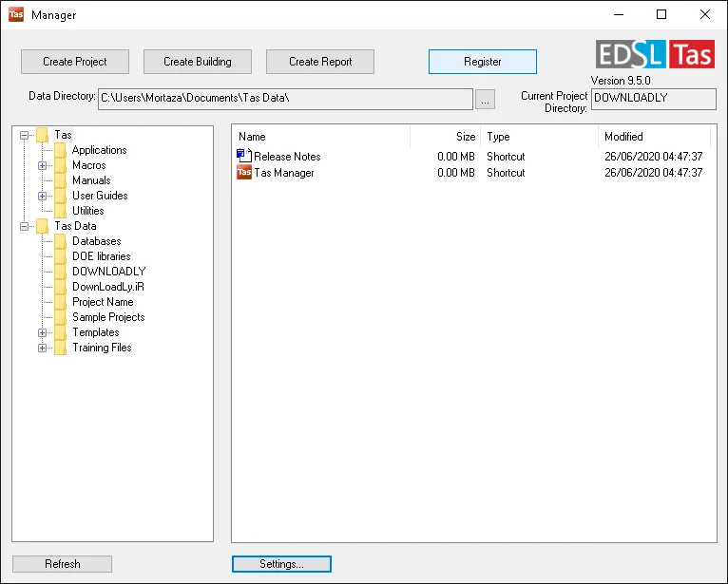Select the Manuals tree label
The image size is (728, 584).
[x=91, y=180]
